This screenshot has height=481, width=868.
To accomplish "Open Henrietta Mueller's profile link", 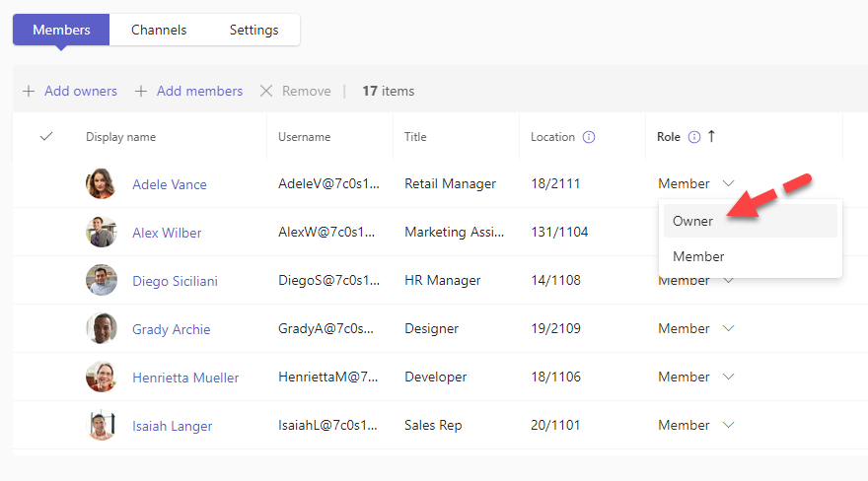I will click(185, 378).
